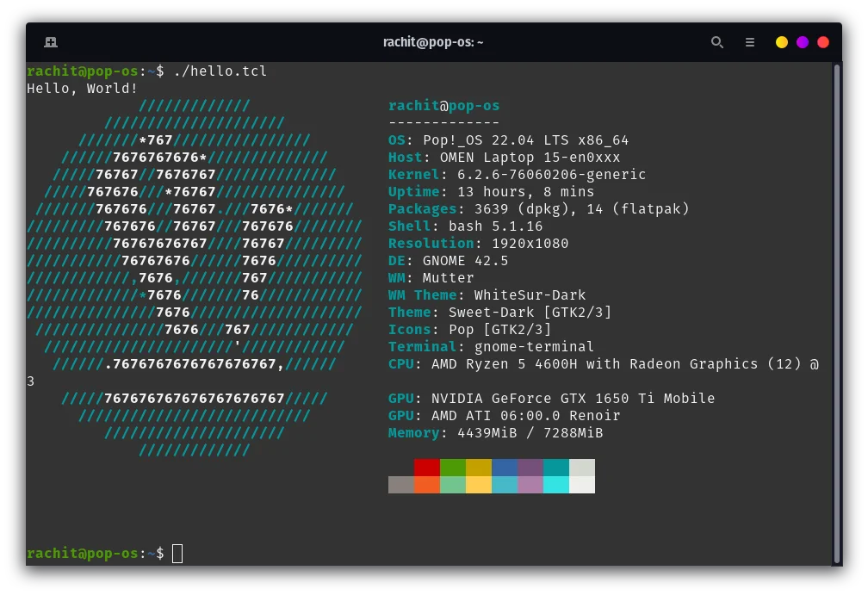Click the new tab icon in titlebar
This screenshot has height=595, width=868.
(x=51, y=42)
